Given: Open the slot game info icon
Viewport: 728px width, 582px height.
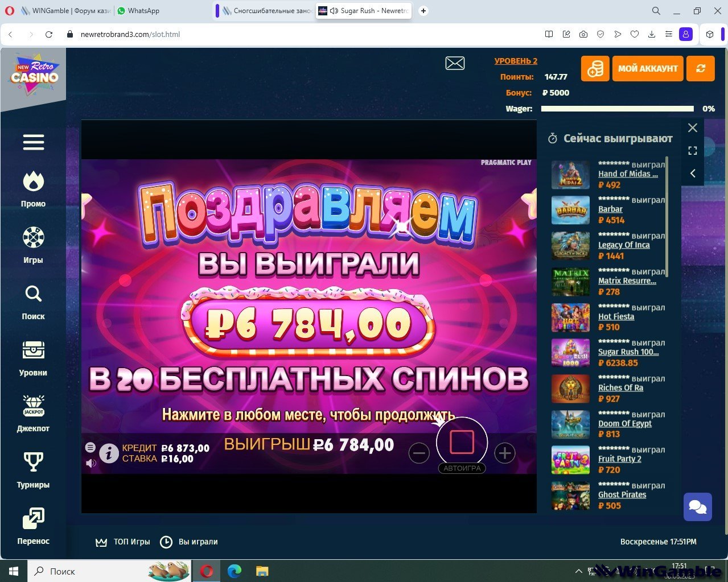Looking at the screenshot, I should (x=109, y=453).
